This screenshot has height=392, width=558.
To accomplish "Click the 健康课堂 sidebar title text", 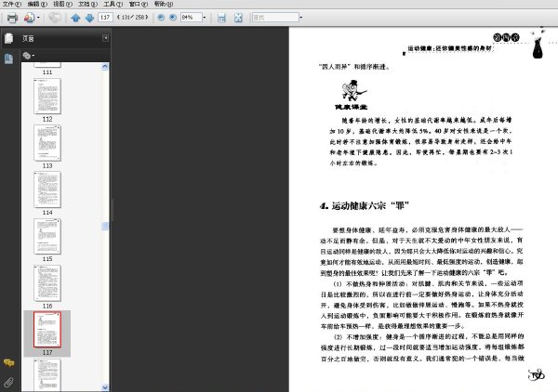I will (351, 107).
